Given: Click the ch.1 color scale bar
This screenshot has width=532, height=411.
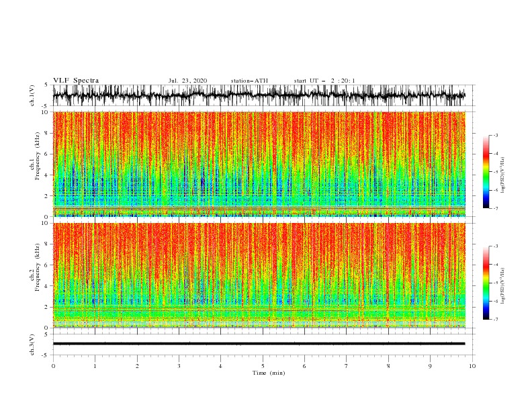Looking at the screenshot, I should coord(486,172).
